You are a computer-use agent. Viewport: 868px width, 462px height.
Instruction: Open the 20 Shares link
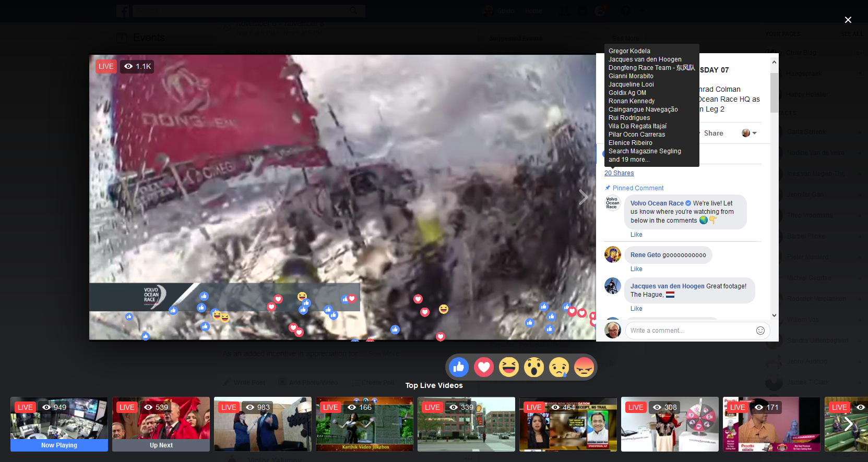[x=619, y=173]
